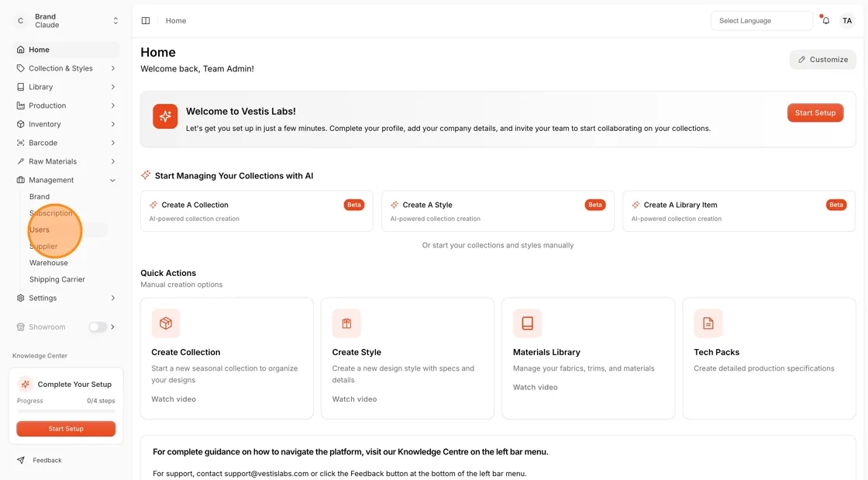Click the Materials Library book icon

pyautogui.click(x=528, y=323)
